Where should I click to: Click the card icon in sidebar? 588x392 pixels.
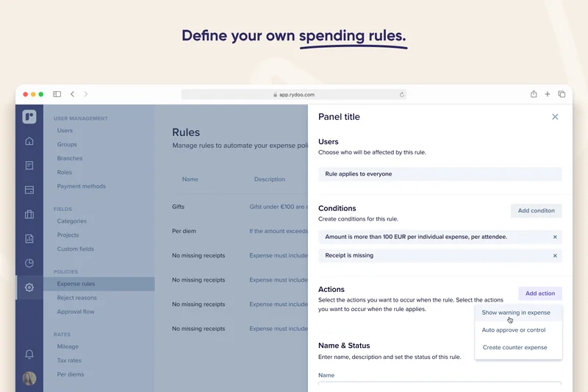coord(29,190)
